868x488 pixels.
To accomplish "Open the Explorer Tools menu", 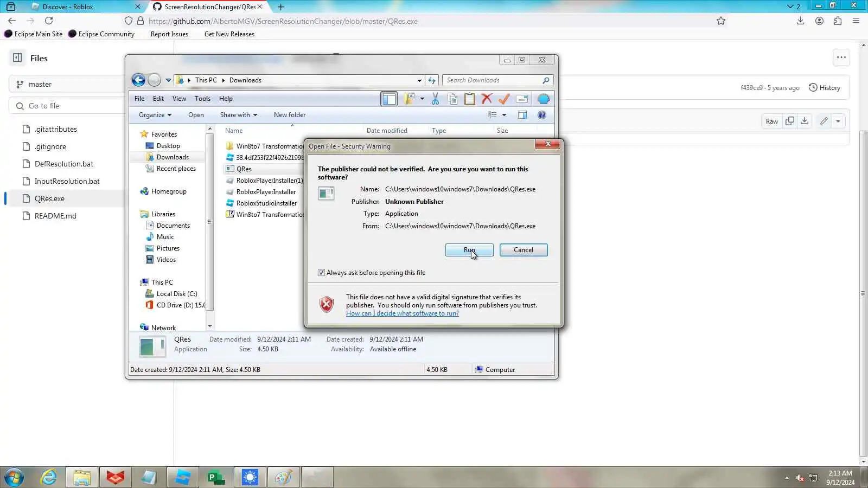I will coord(202,99).
